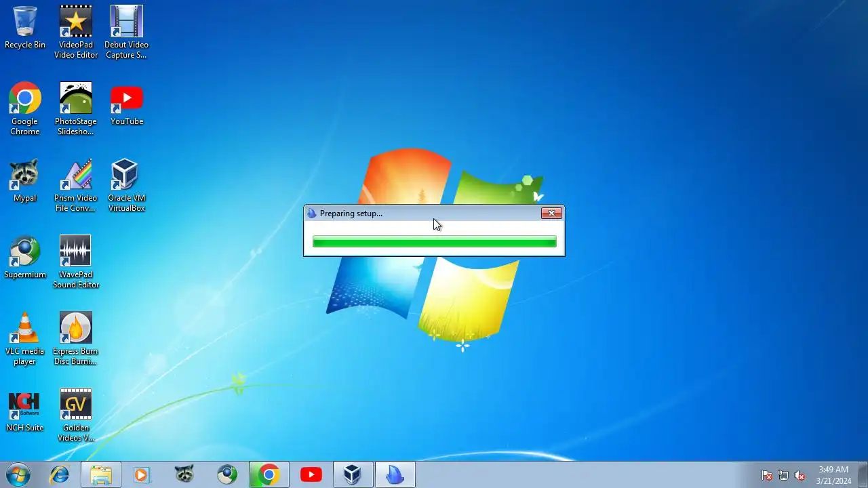Image resolution: width=868 pixels, height=488 pixels.
Task: Open the network status tray icon
Action: tap(783, 476)
